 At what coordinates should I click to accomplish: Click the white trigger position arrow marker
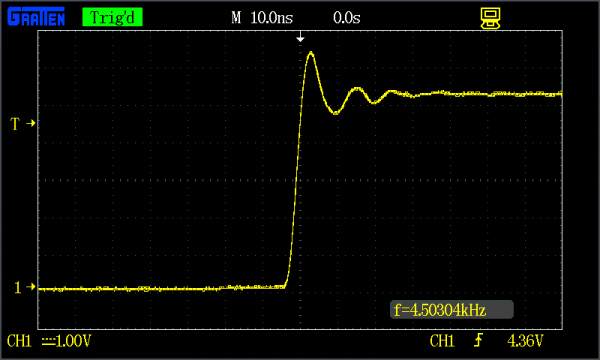pyautogui.click(x=300, y=37)
